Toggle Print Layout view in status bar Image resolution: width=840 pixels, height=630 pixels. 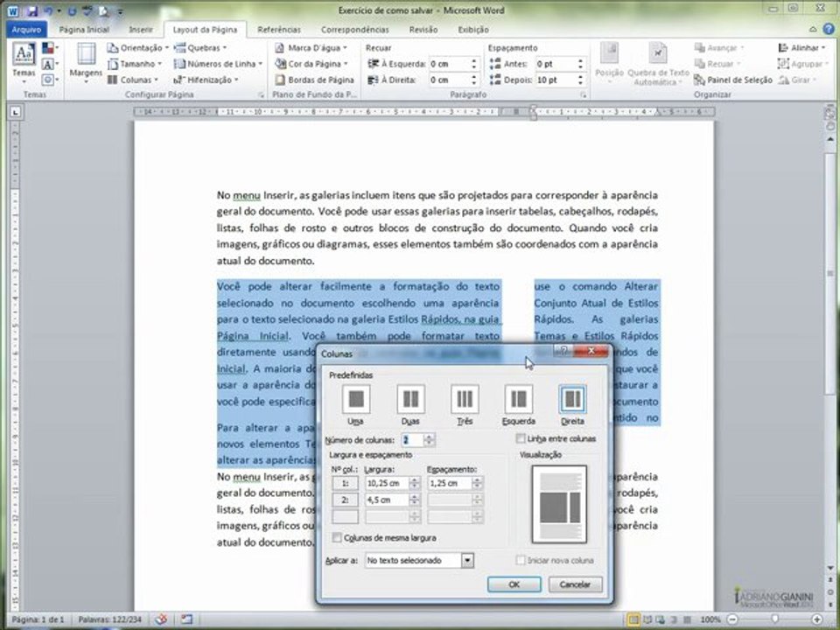click(633, 619)
